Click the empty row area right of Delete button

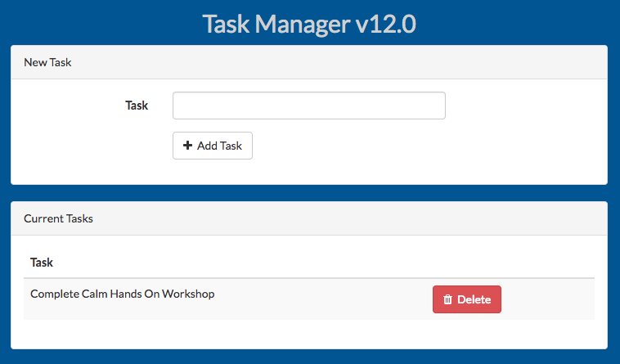[x=548, y=299]
